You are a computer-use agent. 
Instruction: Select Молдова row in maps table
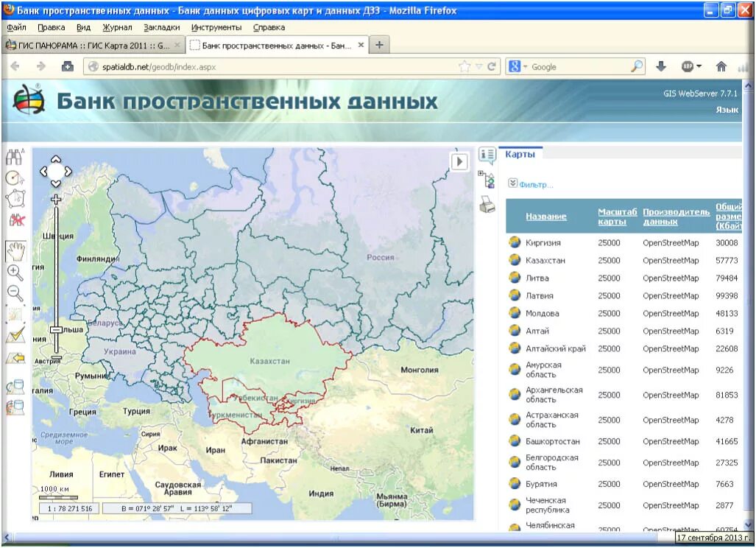(x=623, y=314)
